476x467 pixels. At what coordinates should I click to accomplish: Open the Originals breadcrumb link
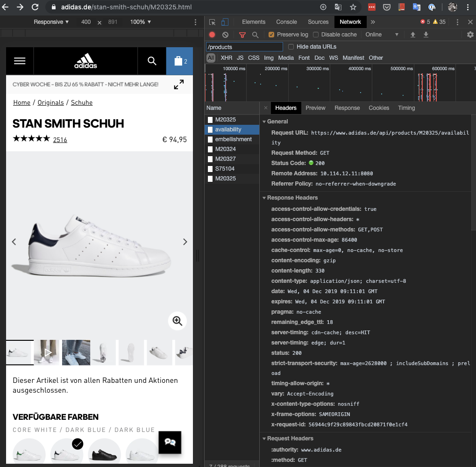(x=51, y=103)
